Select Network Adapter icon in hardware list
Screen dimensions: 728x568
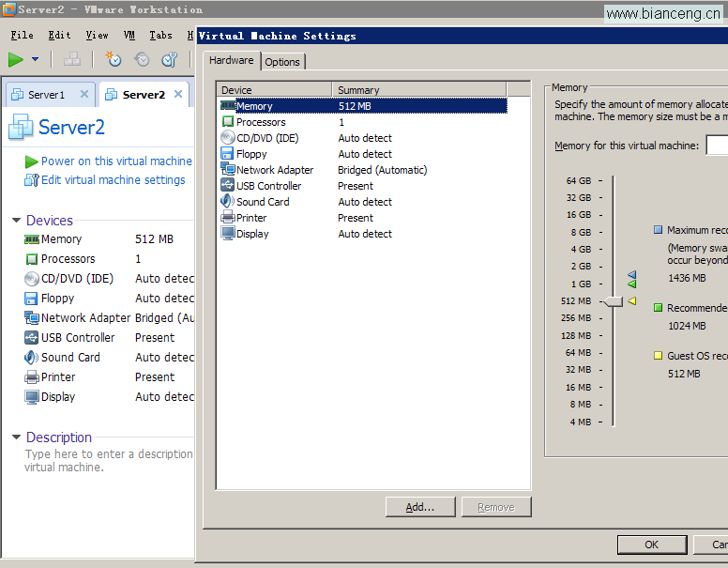228,169
